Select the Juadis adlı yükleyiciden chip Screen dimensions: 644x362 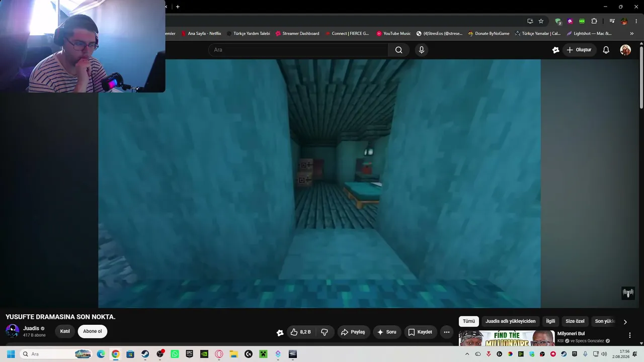click(511, 321)
